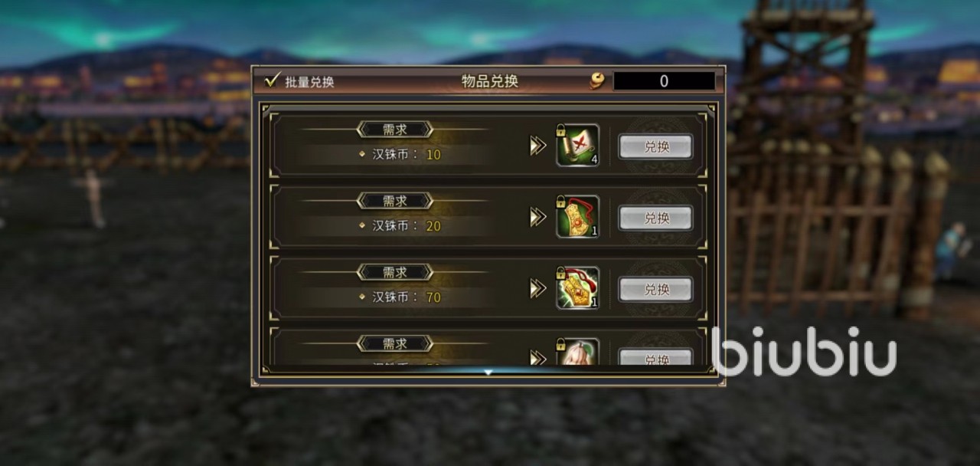Screen dimensions: 980x466
Task: Click the double arrow in third row
Action: pos(538,288)
